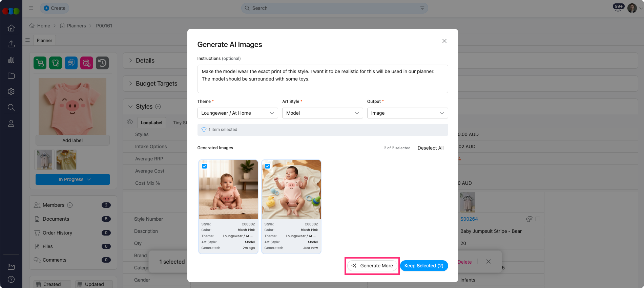Screen dimensions: 644x288
Task: Click the plus icon beside Styles
Action: (x=158, y=107)
